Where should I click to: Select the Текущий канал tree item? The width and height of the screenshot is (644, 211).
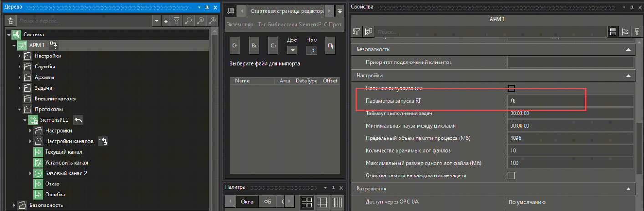tap(63, 151)
